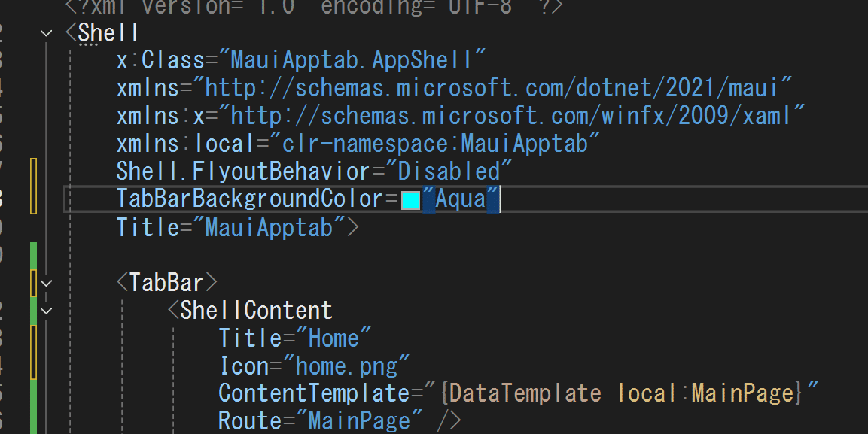
Task: Click the TabBarBackgroundColor attribute name
Action: tap(250, 199)
